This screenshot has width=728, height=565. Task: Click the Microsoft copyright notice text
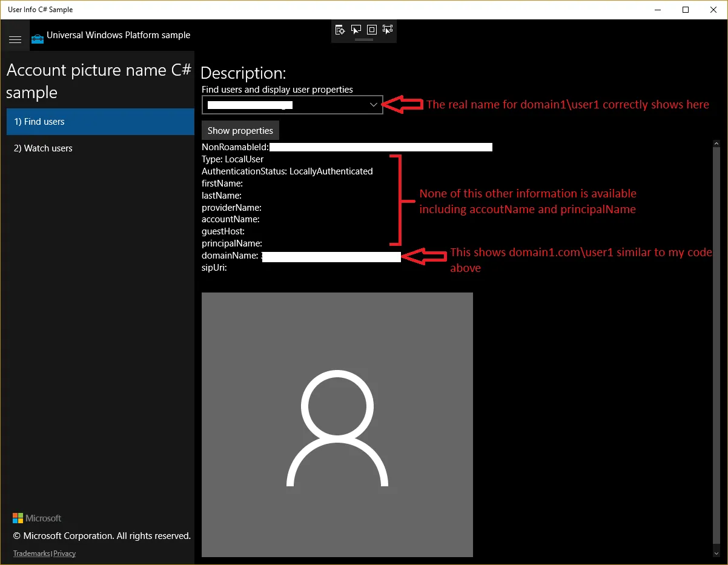(102, 536)
